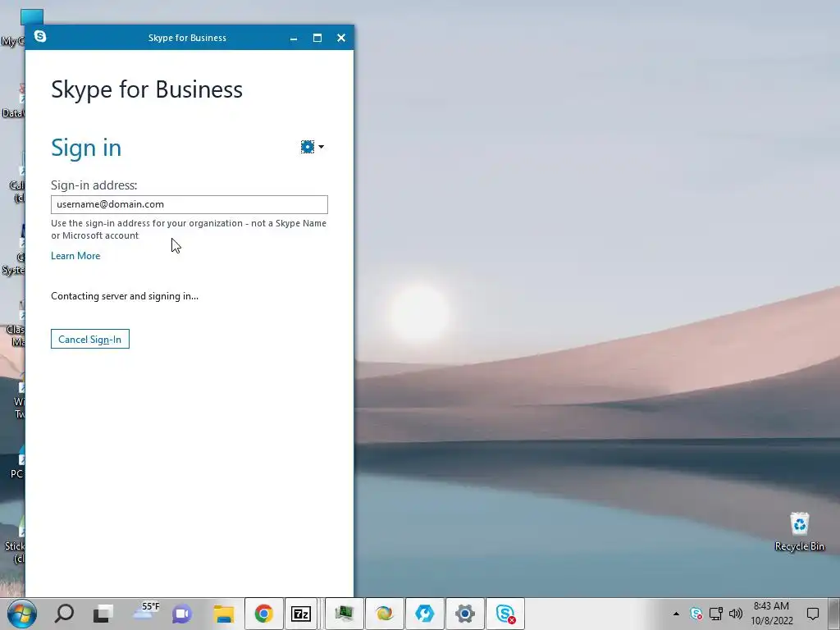Close the Skype for Business window
This screenshot has width=840, height=630.
click(x=341, y=38)
